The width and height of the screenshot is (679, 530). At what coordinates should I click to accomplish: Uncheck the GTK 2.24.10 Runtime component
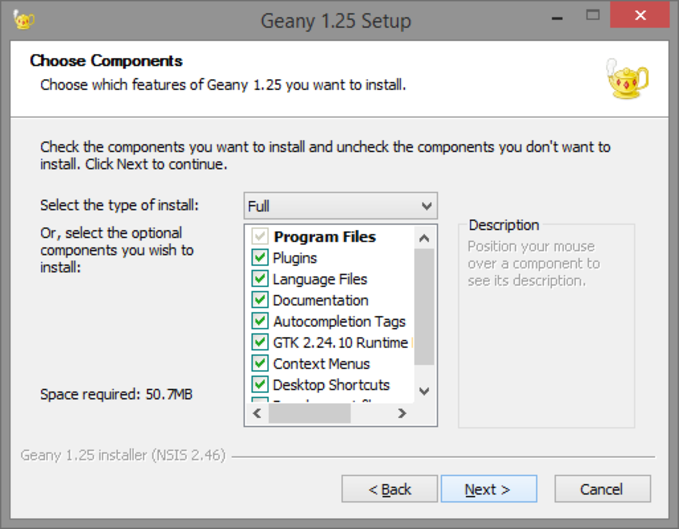coord(260,342)
